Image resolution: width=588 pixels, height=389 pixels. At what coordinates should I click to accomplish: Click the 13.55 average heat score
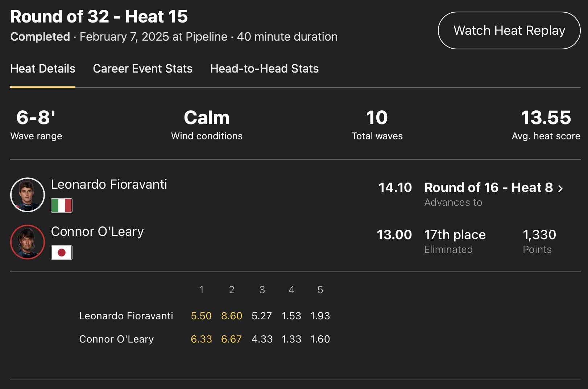point(546,118)
